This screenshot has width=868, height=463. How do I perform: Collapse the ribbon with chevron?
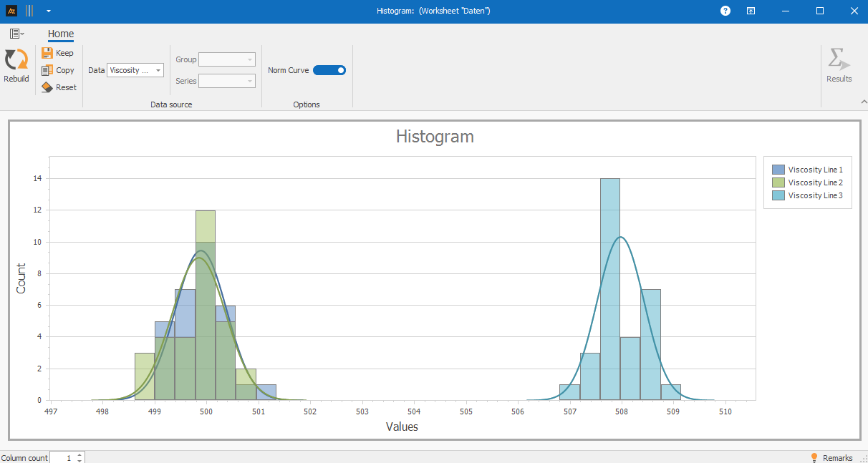point(863,102)
